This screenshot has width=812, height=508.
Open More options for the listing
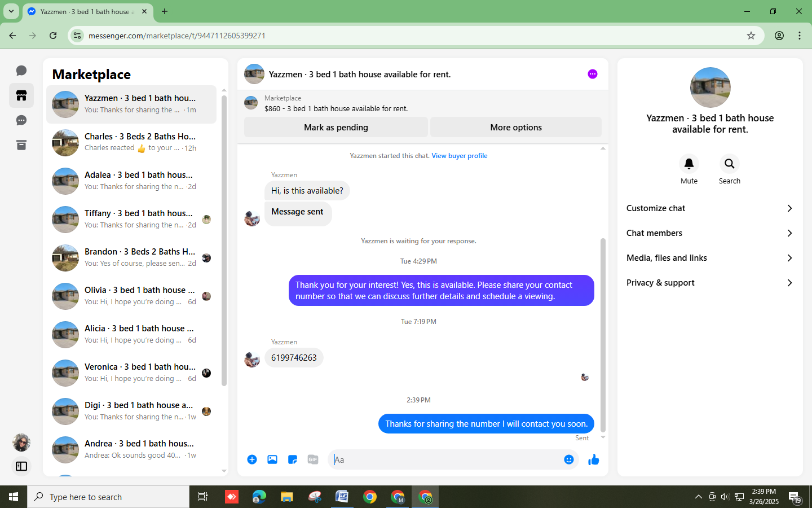point(516,127)
